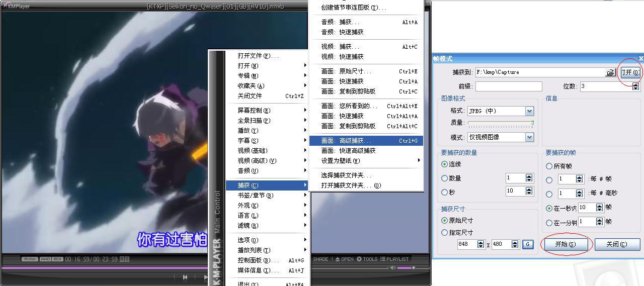The width and height of the screenshot is (644, 286).
Task: Click the stepper for 秒 value 10
Action: coord(529,191)
